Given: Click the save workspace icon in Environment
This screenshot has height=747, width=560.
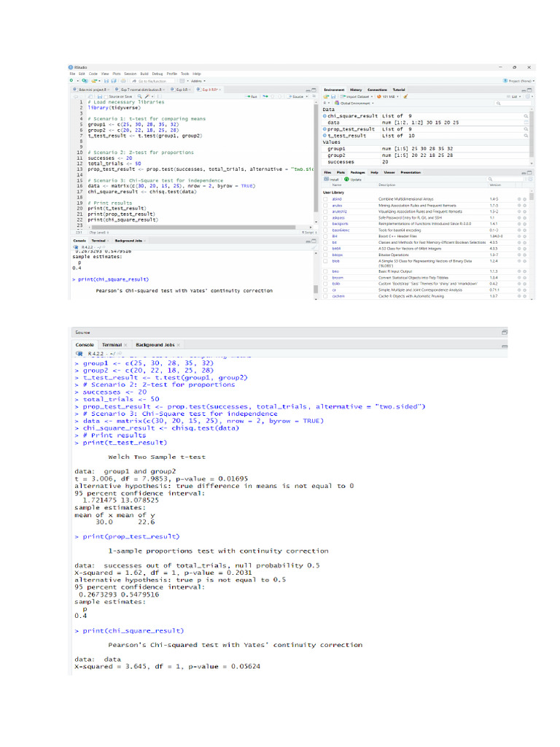Looking at the screenshot, I should pos(332,96).
